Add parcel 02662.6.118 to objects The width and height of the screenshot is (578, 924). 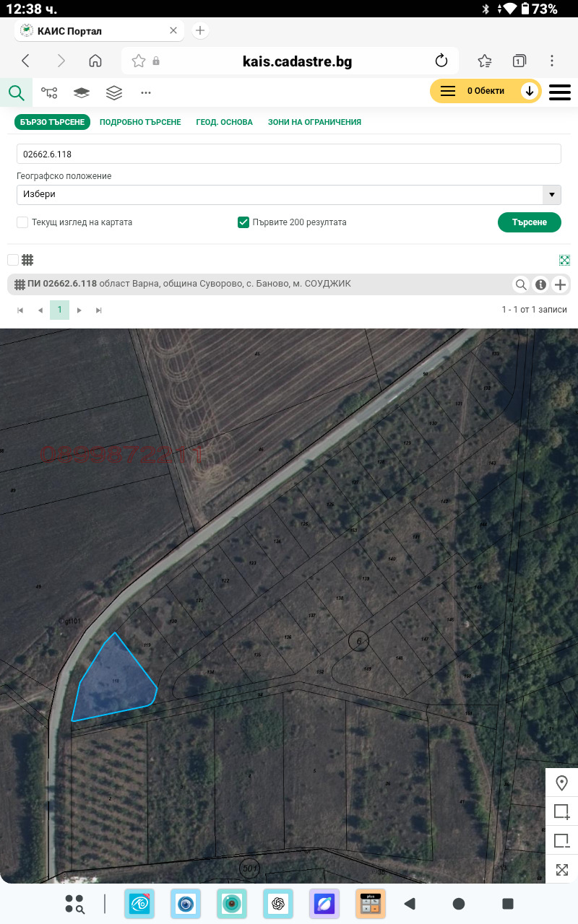coord(561,284)
